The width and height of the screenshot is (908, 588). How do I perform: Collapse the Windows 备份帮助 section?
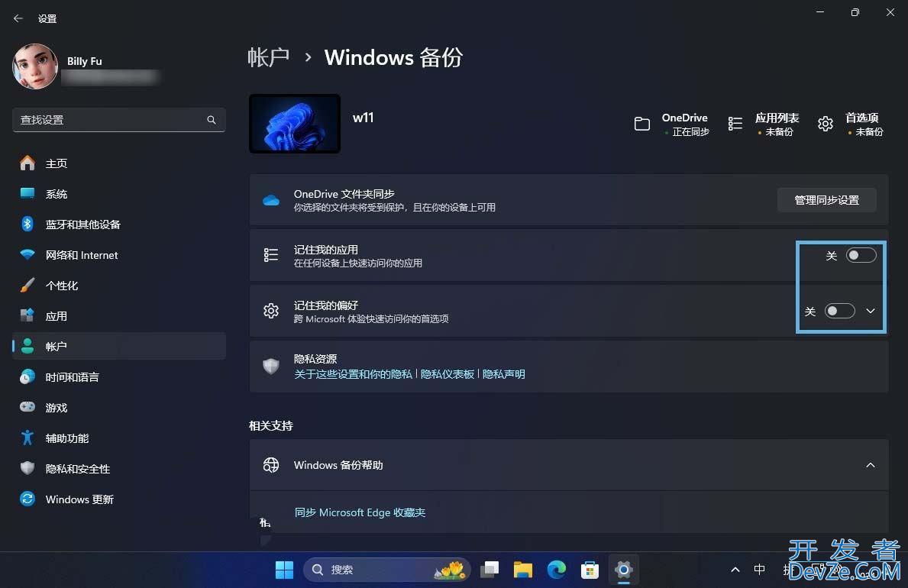click(871, 465)
